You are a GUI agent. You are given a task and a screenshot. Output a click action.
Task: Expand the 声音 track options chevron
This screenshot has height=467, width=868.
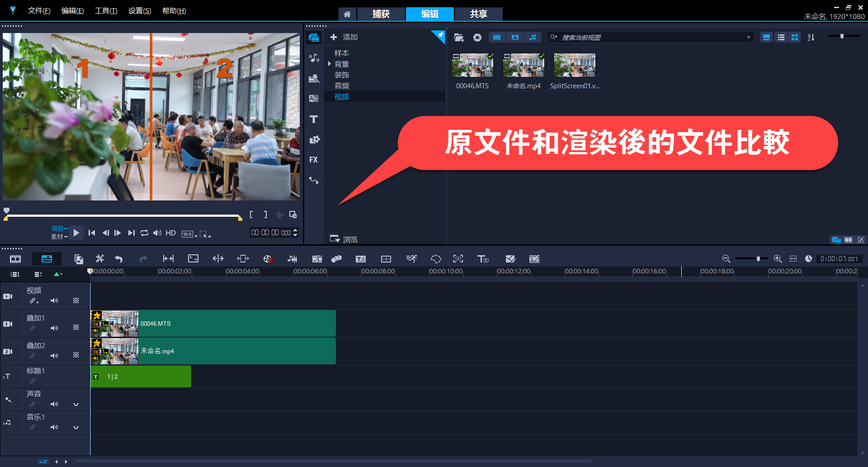point(76,404)
